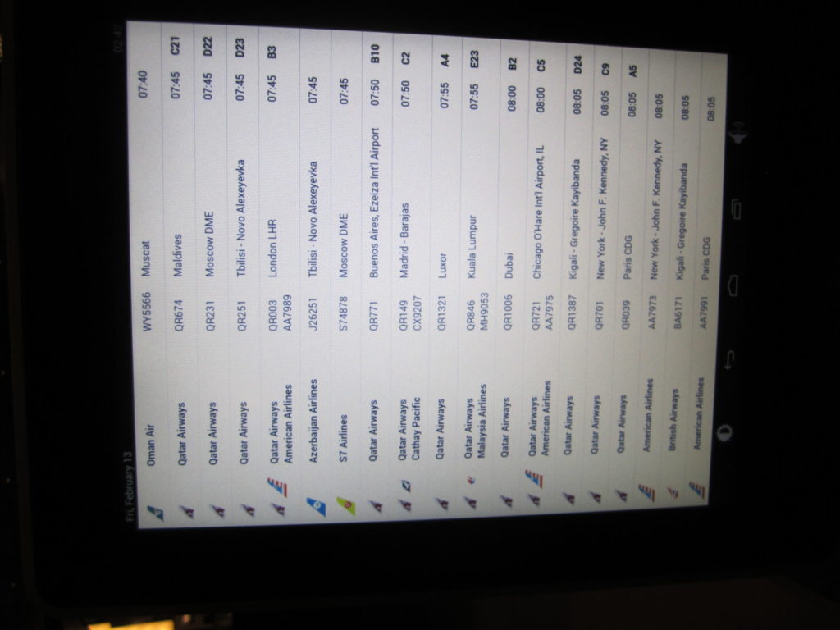
Task: Tap gate C5 on the Chicago row
Action: point(541,66)
